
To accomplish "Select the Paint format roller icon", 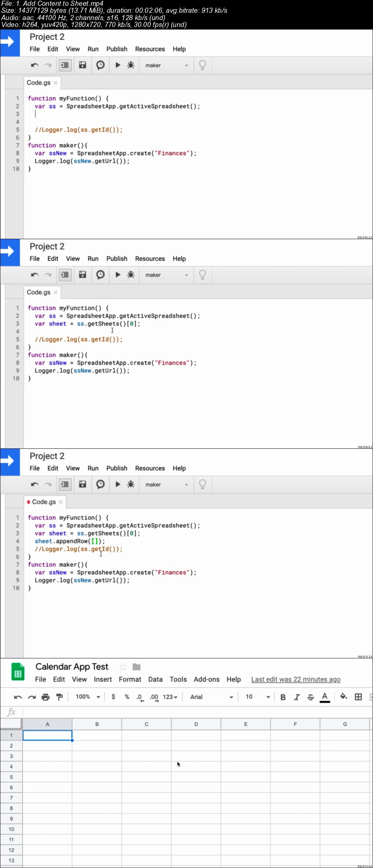I will [59, 697].
